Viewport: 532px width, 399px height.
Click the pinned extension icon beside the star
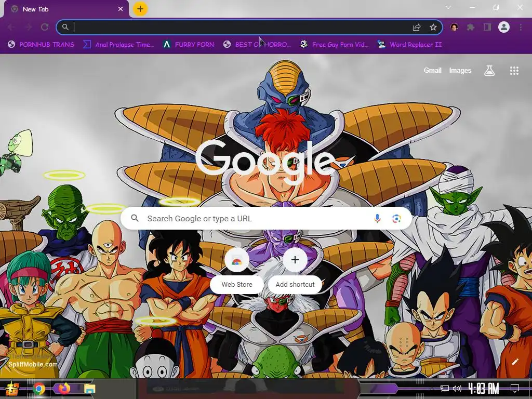tap(454, 27)
